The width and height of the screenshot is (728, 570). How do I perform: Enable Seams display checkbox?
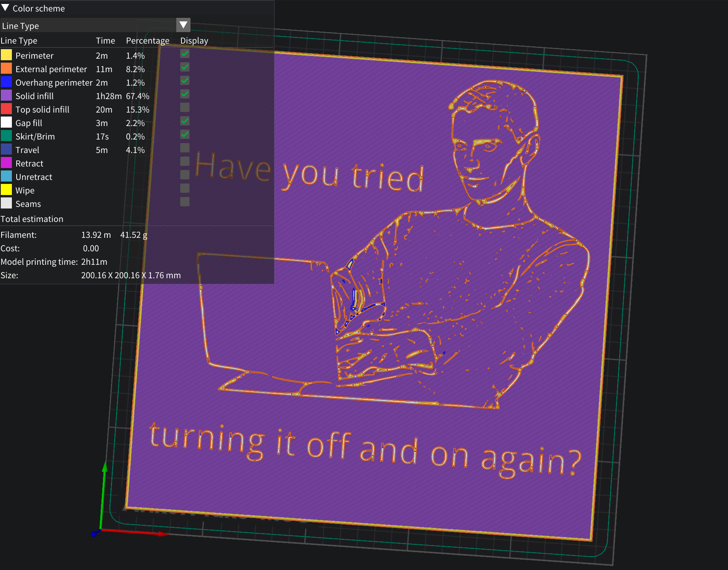185,202
